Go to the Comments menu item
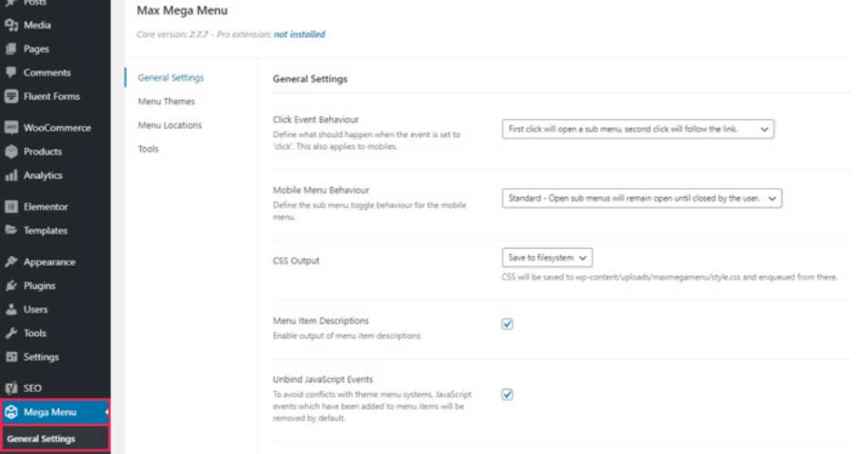Viewport: 868px width, 454px height. click(46, 73)
